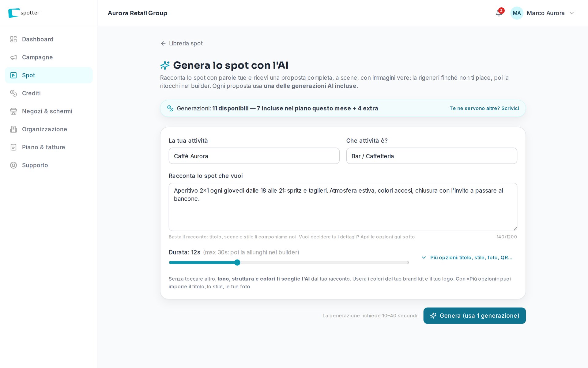Open Crediti in the sidebar

[49, 93]
